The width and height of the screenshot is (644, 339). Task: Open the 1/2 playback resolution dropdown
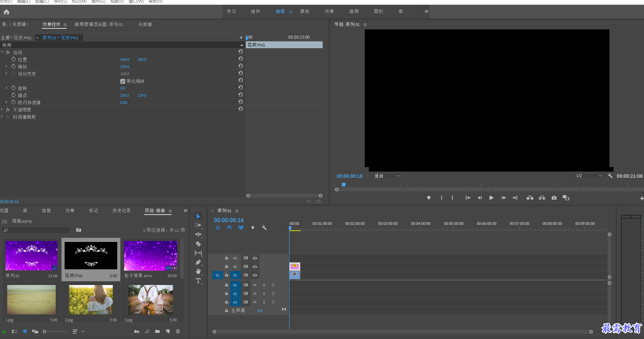[x=589, y=176]
